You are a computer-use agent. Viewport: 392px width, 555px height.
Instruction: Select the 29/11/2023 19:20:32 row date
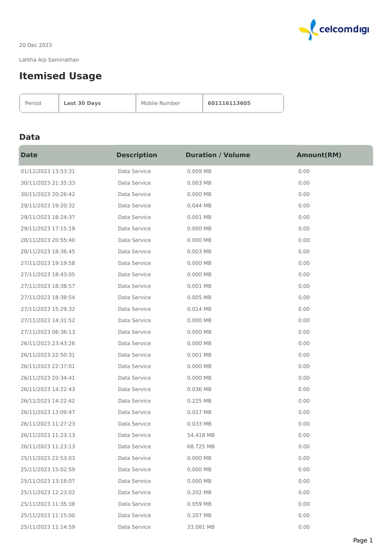coord(48,206)
